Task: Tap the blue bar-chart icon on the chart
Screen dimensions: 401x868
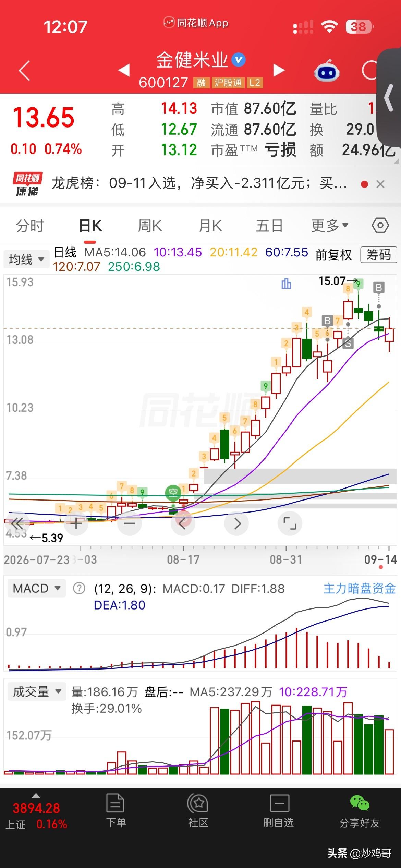Action: (286, 284)
